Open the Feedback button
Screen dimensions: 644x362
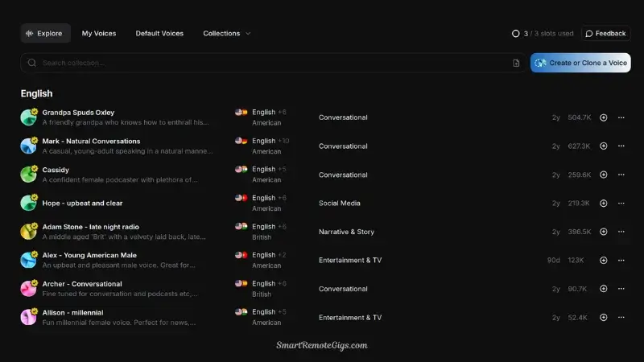point(605,34)
